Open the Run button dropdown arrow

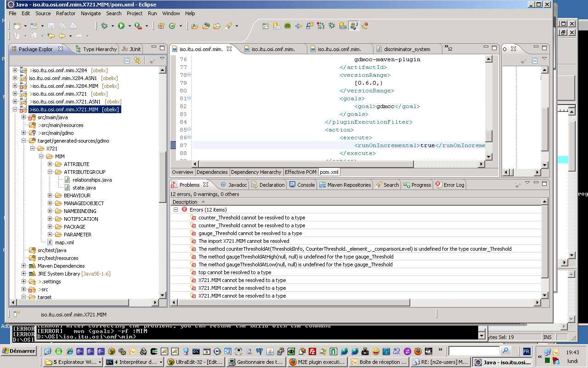tap(130, 26)
